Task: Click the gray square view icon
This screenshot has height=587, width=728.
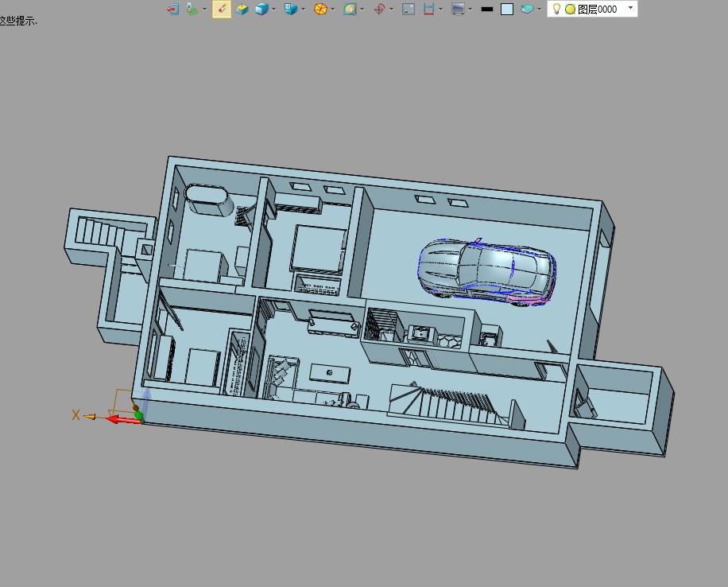Action: 409,9
